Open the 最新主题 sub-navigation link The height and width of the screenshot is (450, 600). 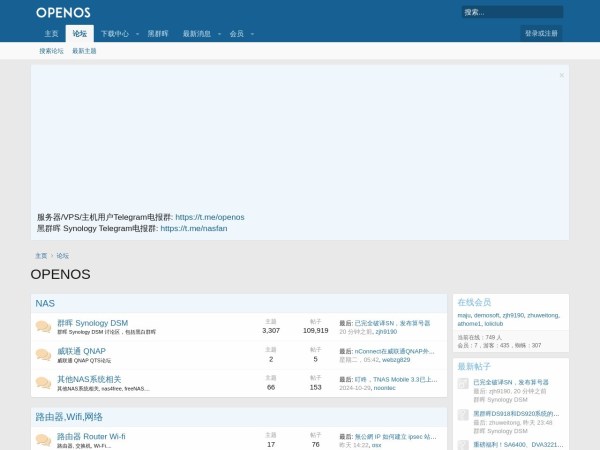[84, 51]
